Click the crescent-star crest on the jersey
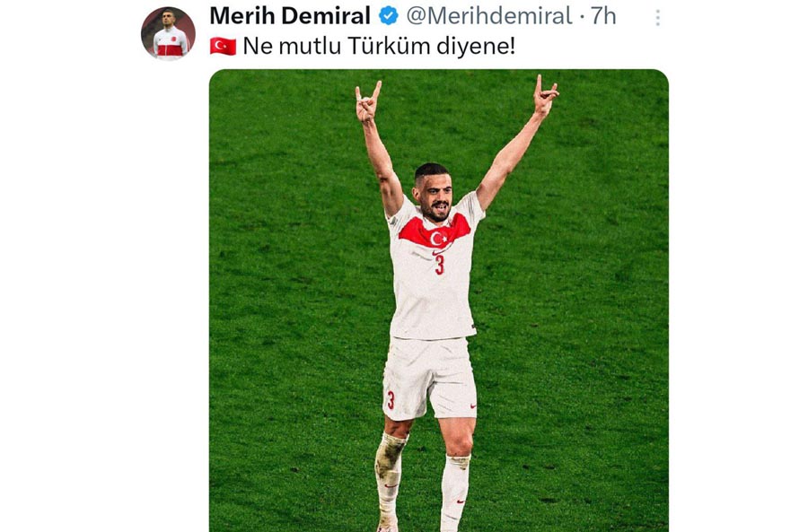 (438, 238)
